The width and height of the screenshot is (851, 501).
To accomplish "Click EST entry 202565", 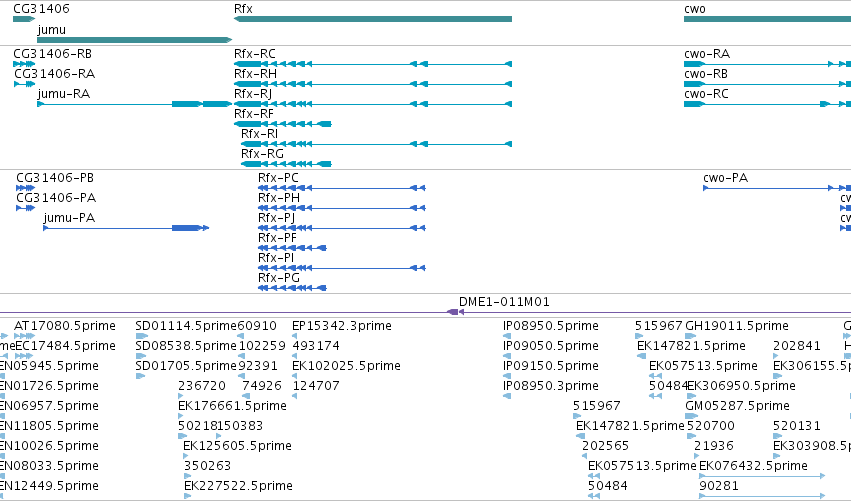I will 606,446.
